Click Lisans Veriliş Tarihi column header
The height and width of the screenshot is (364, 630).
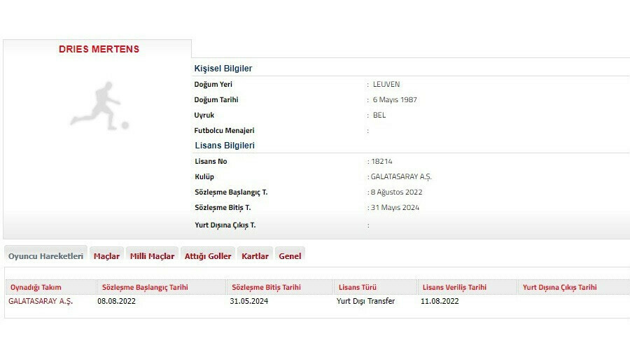coord(454,288)
